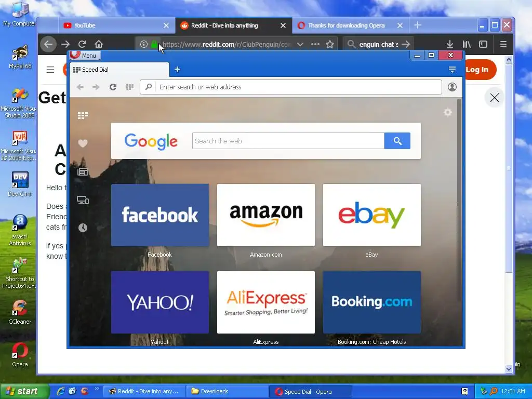Open the Dev-C++ desktop shortcut
The width and height of the screenshot is (532, 399).
20,184
